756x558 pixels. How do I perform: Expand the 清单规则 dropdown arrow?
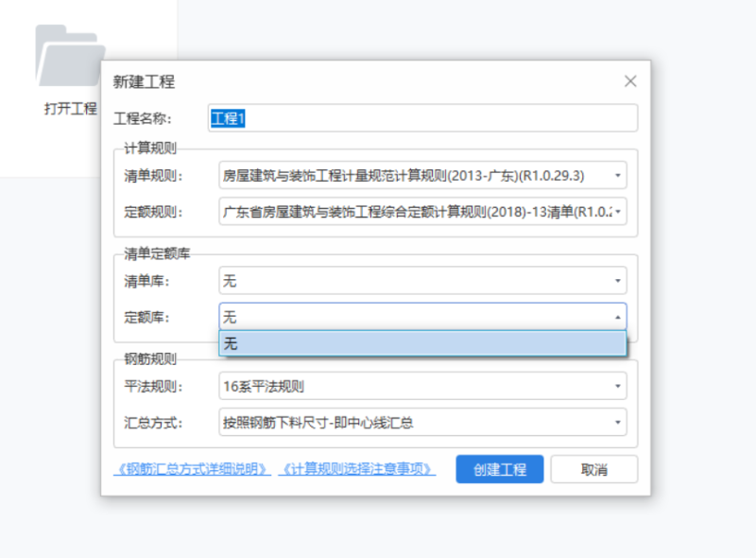(x=619, y=174)
